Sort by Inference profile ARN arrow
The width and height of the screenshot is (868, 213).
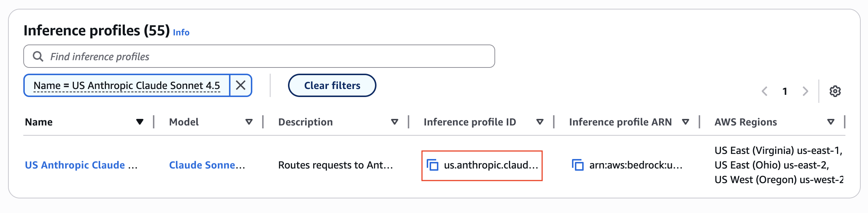pyautogui.click(x=686, y=122)
